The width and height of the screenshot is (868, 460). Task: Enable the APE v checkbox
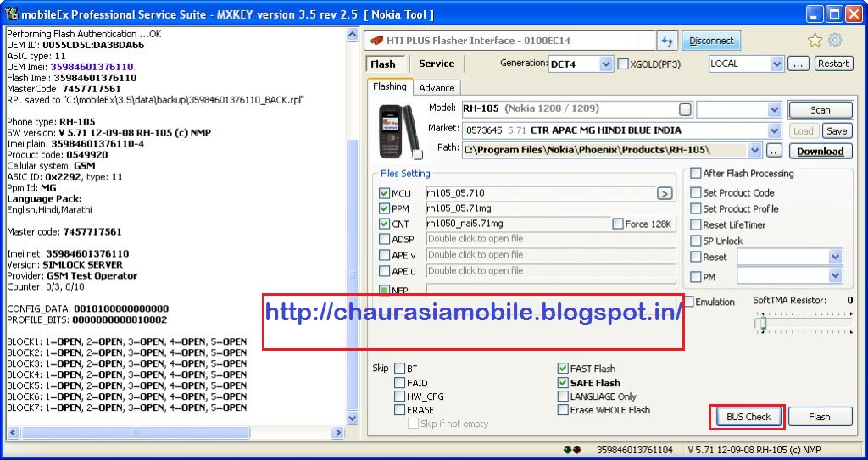point(384,255)
